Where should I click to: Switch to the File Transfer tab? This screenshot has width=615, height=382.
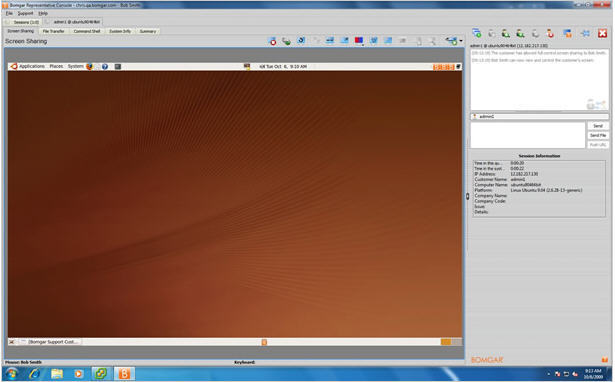pyautogui.click(x=53, y=31)
